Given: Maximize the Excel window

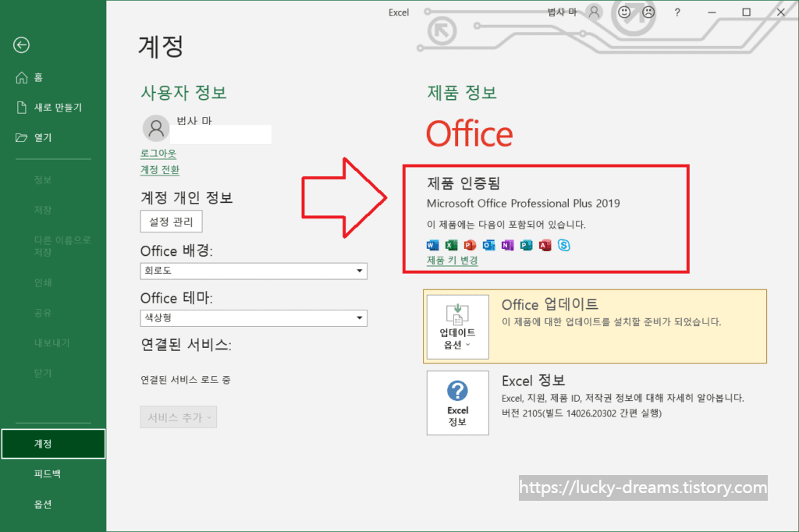Looking at the screenshot, I should click(747, 12).
